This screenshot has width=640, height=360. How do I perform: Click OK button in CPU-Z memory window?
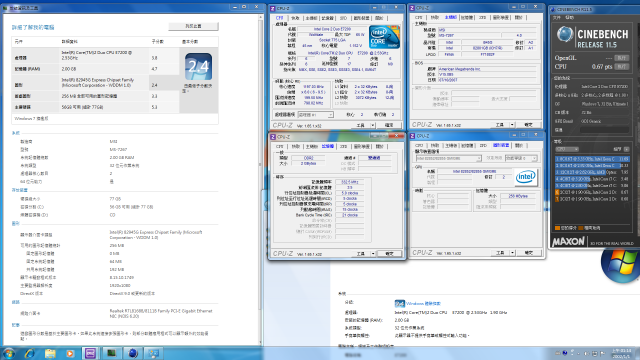tap(389, 254)
